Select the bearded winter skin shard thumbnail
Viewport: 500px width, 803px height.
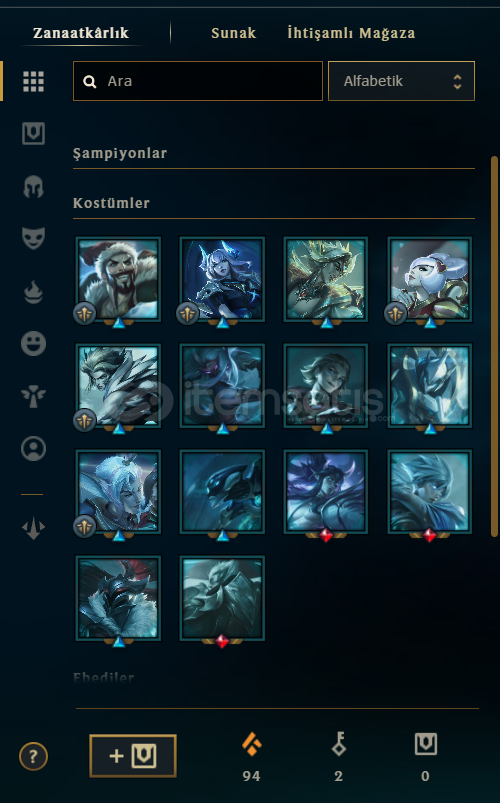tap(118, 279)
